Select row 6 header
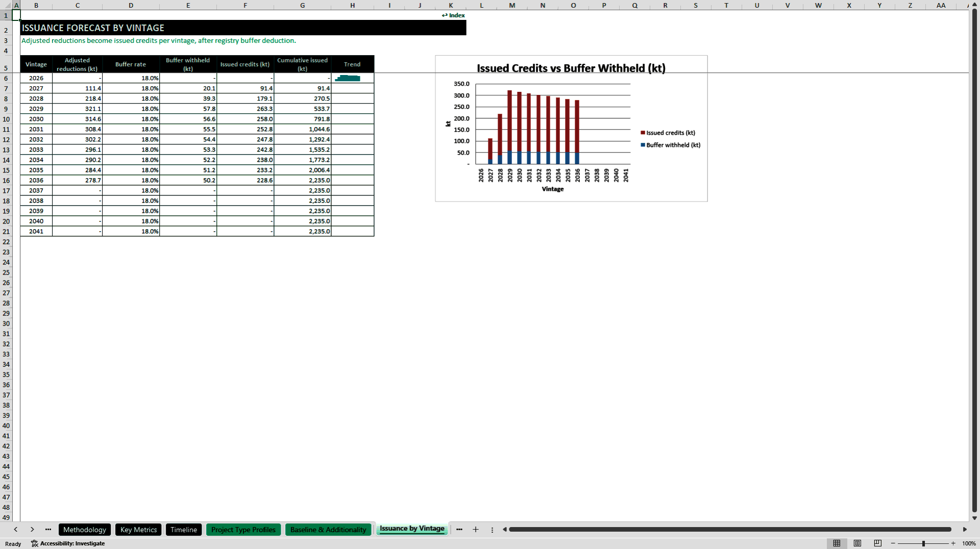Screen dimensions: 980x549 [6, 78]
